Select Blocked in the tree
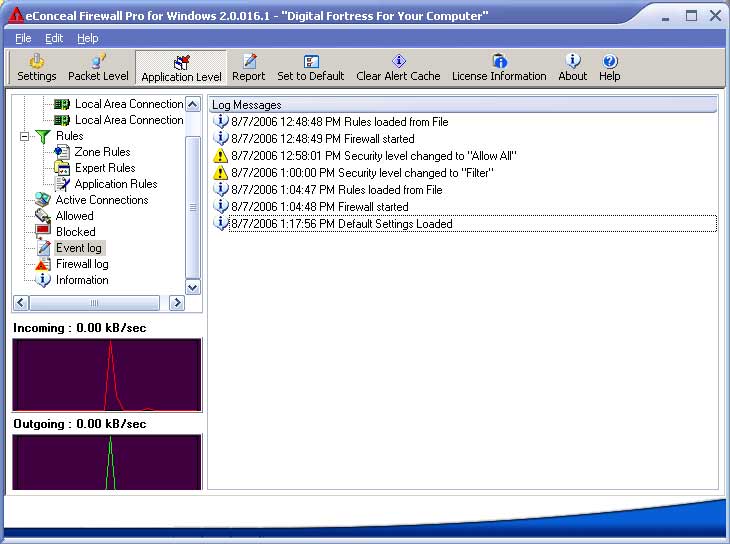 click(x=75, y=232)
